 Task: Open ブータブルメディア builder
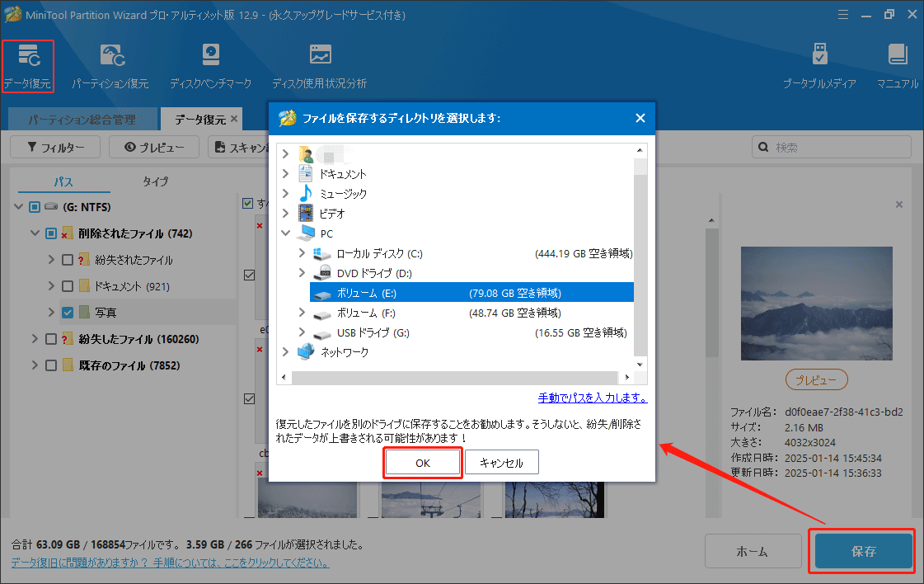pyautogui.click(x=819, y=66)
